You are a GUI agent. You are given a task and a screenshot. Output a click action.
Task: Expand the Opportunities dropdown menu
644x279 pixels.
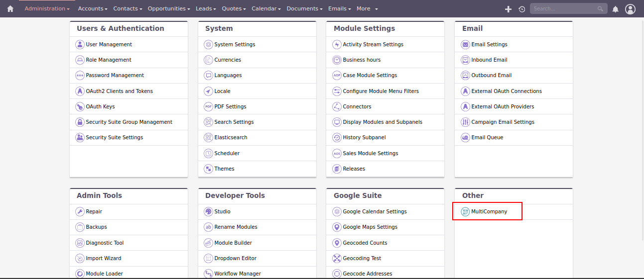tap(169, 8)
